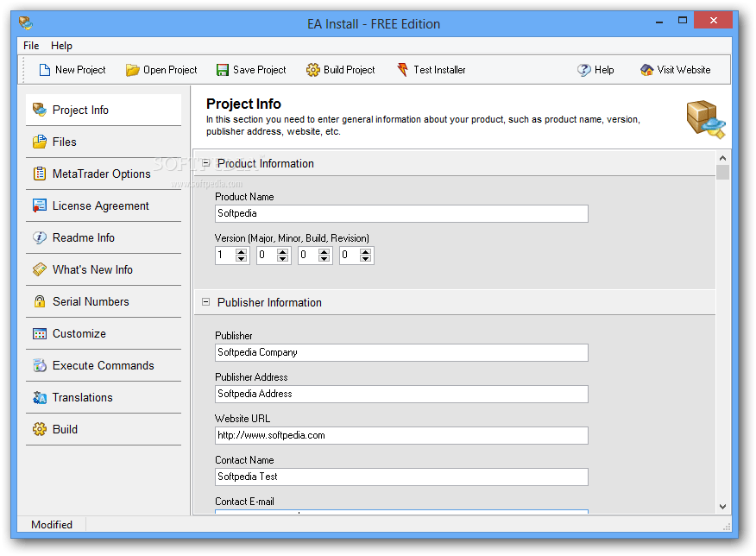Click the Open Project folder icon
The width and height of the screenshot is (756, 556).
(x=133, y=71)
